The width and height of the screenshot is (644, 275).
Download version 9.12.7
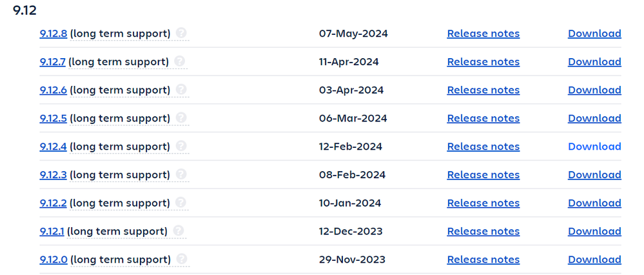[x=594, y=62]
